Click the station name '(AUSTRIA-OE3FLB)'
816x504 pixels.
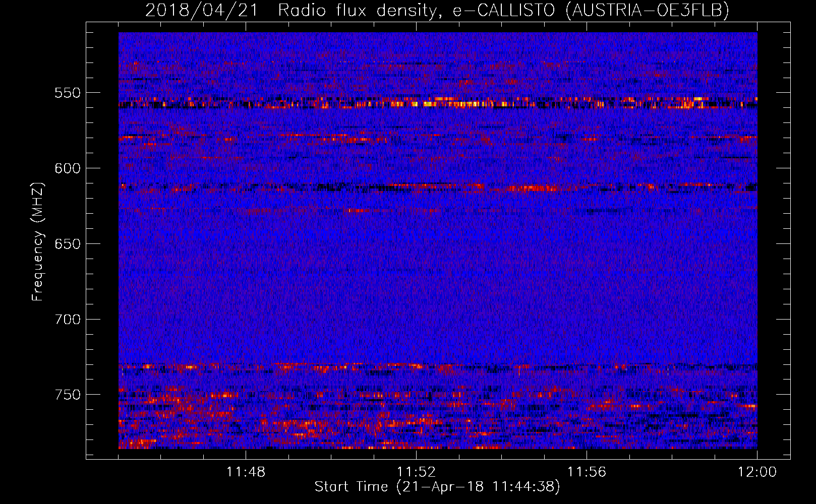coord(648,10)
